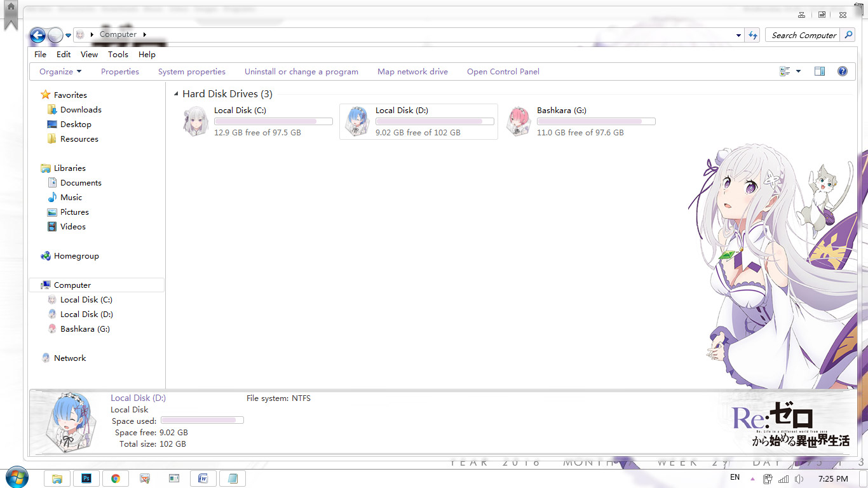This screenshot has height=488, width=868.
Task: Click the Local Disk (C:) capacity bar
Action: [x=273, y=121]
